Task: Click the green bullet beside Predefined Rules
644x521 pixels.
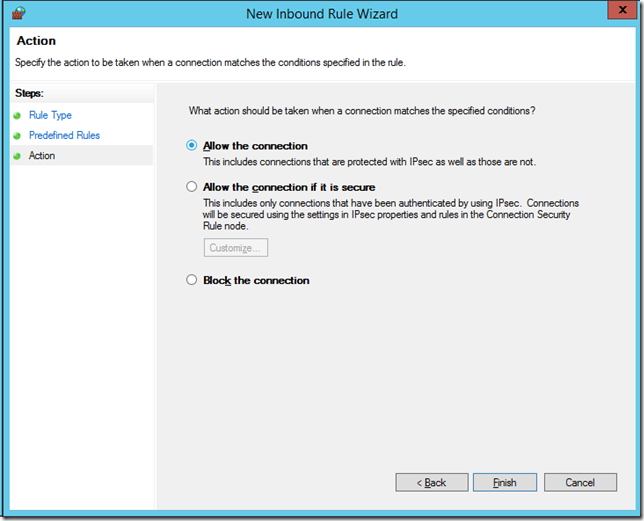Action: pyautogui.click(x=17, y=136)
